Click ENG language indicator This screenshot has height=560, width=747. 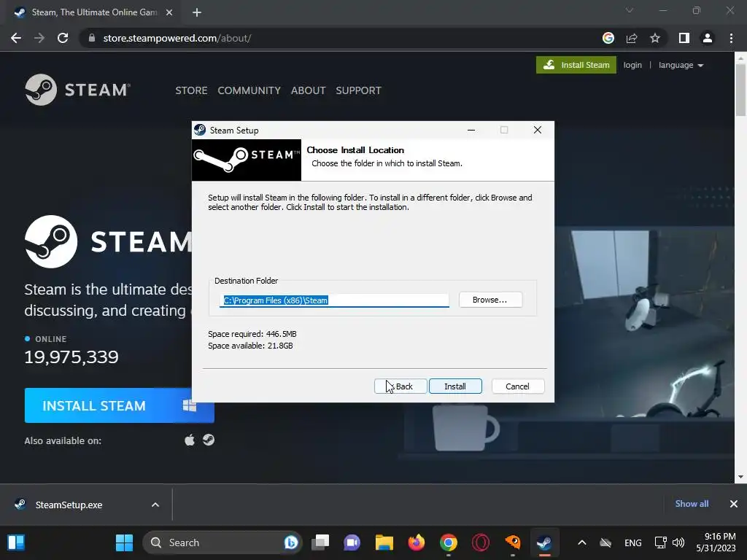[632, 542]
